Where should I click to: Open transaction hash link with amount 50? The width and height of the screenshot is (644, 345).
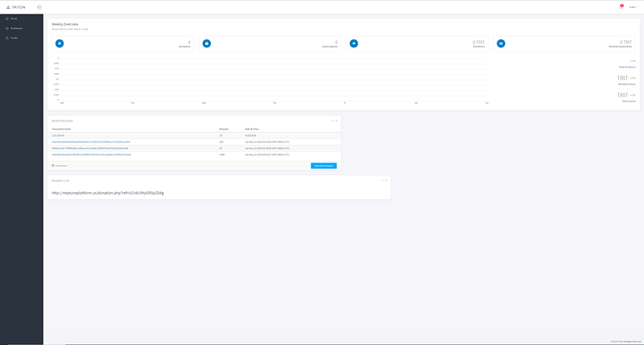(90, 148)
